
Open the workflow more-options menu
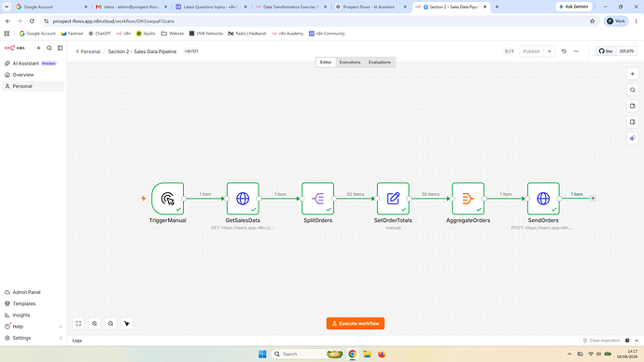576,51
